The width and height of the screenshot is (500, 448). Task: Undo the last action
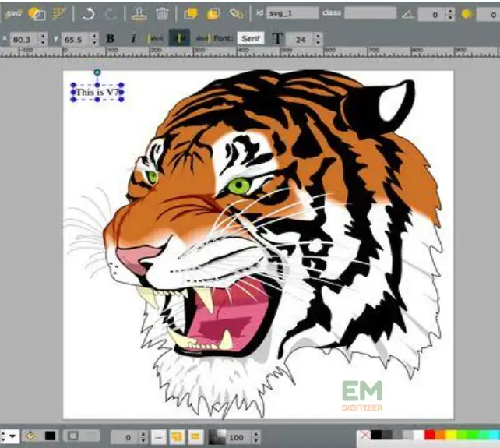click(88, 14)
